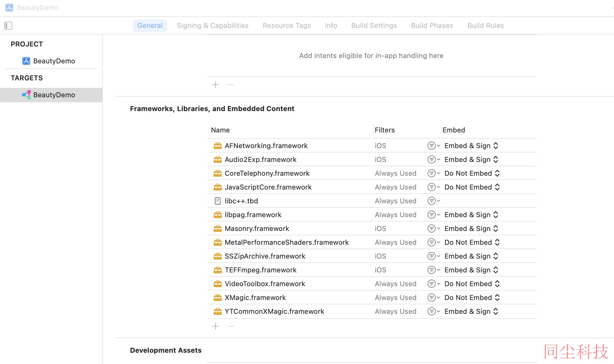This screenshot has height=364, width=614.
Task: Click the Name column header
Action: tap(220, 130)
